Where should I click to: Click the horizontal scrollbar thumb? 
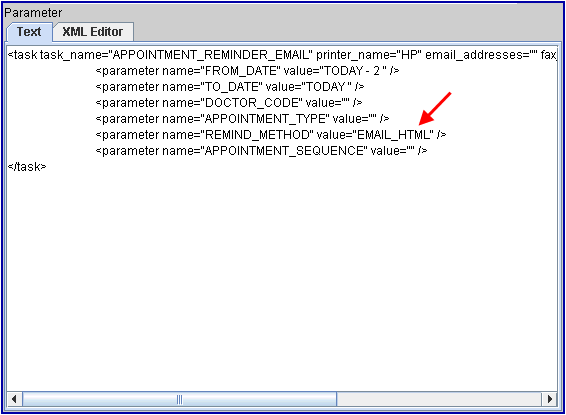pyautogui.click(x=179, y=399)
